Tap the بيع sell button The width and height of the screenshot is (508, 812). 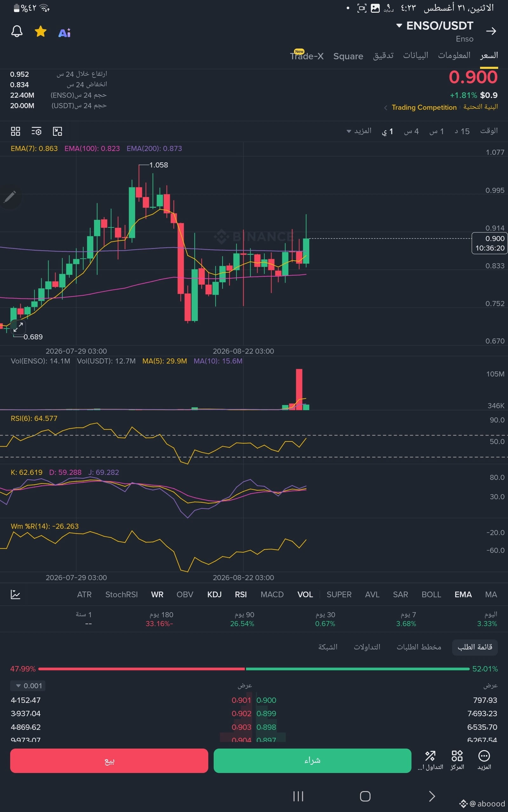coord(109,761)
